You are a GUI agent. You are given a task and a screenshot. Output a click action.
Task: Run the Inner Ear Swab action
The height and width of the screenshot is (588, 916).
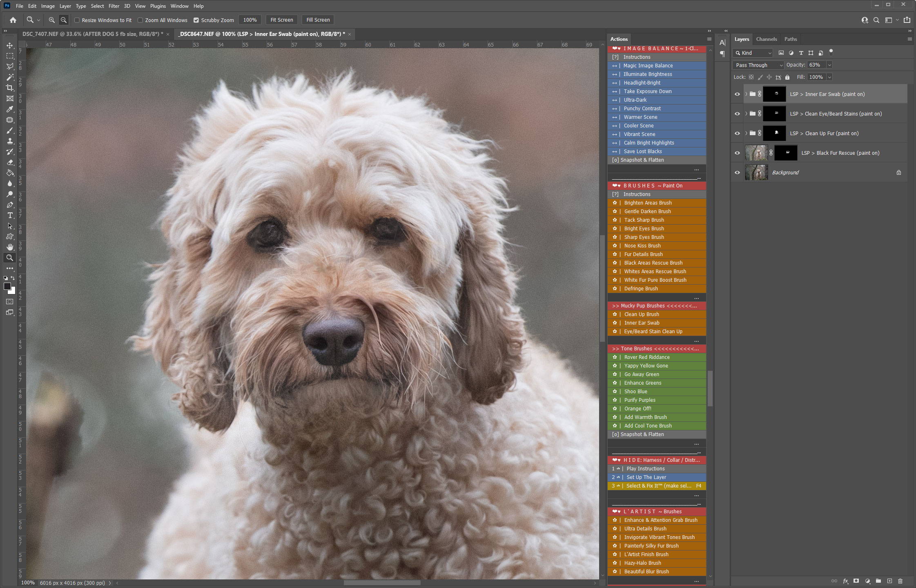657,323
